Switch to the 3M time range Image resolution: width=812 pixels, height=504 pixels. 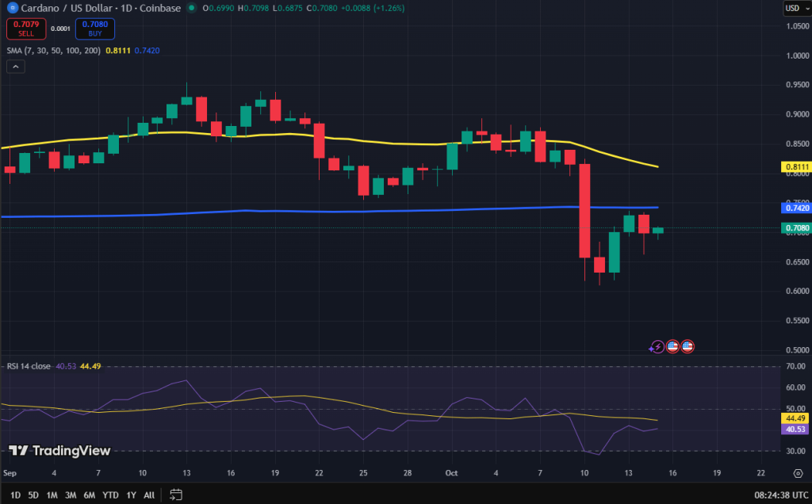point(71,495)
